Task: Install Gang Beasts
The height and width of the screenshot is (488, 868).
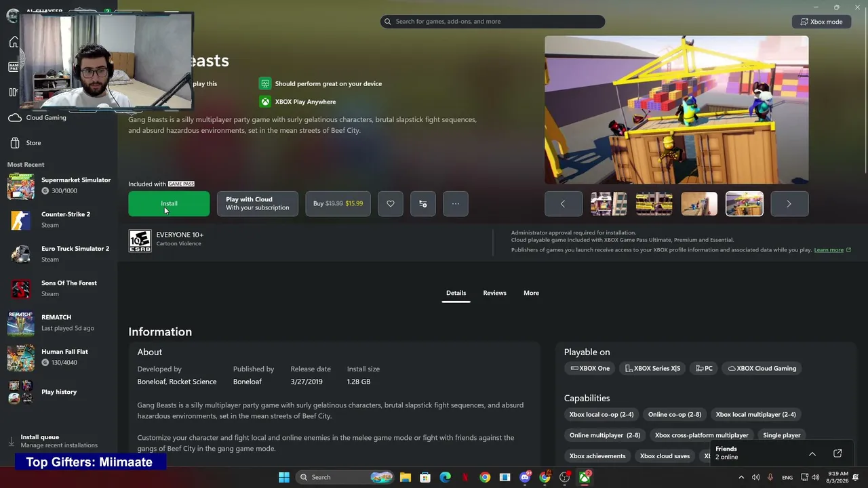Action: [x=169, y=203]
